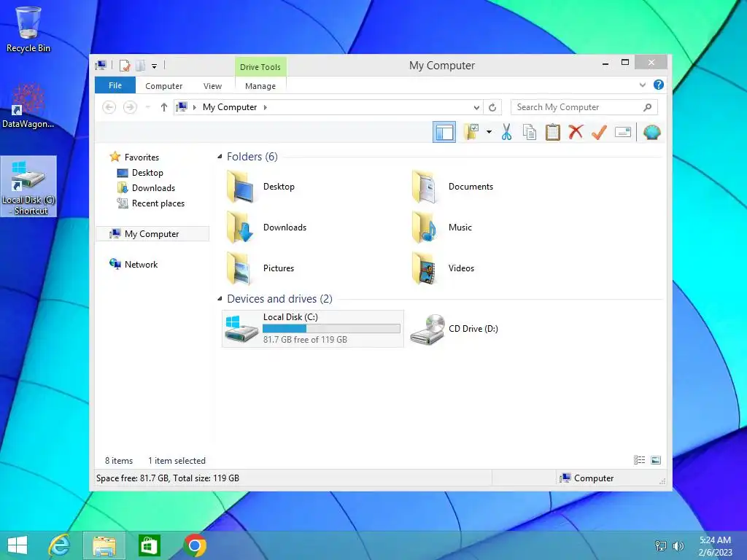This screenshot has height=560, width=747.
Task: Select the Videos folder
Action: coord(443,268)
